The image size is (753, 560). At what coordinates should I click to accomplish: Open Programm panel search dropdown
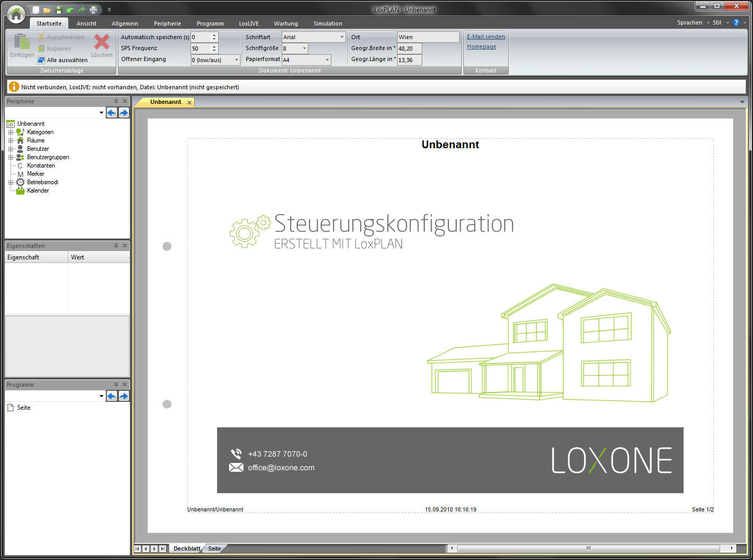(101, 396)
